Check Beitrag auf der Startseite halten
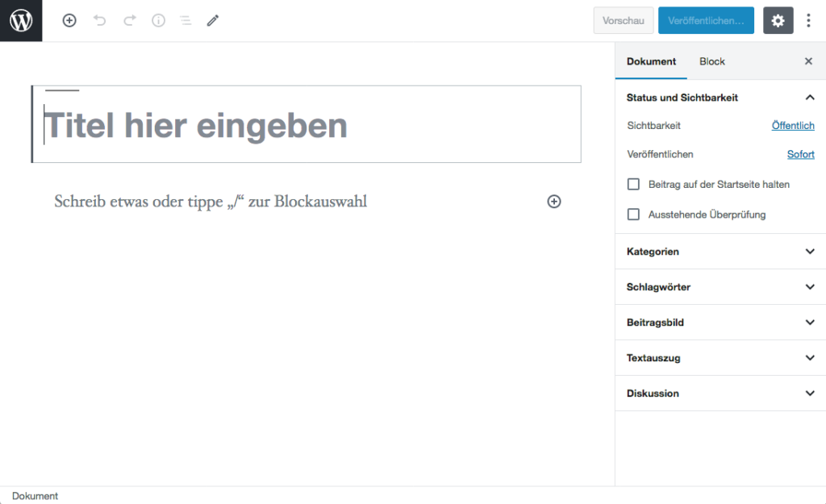The width and height of the screenshot is (826, 504). (x=634, y=185)
